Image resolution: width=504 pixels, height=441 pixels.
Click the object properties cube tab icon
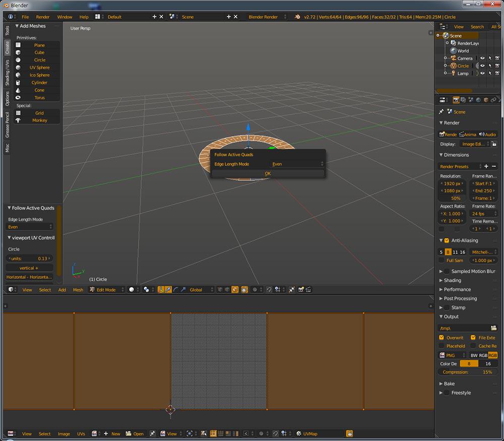coord(486,100)
